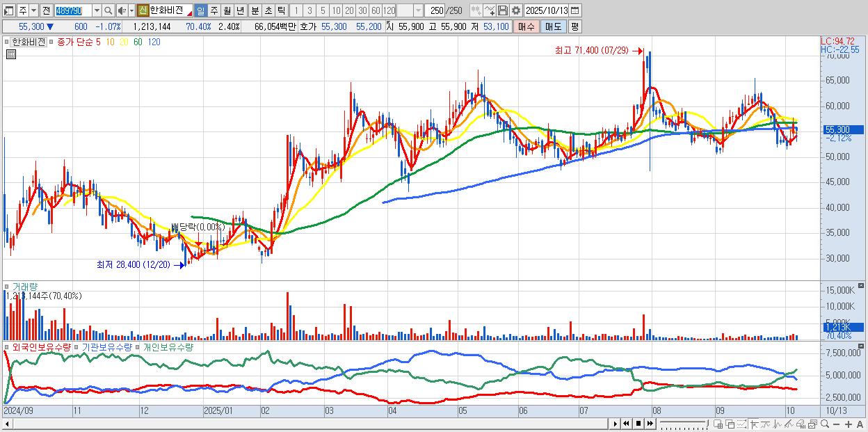Click the table grid icon above the chart
Screen dimensions: 868x432
(11, 54)
